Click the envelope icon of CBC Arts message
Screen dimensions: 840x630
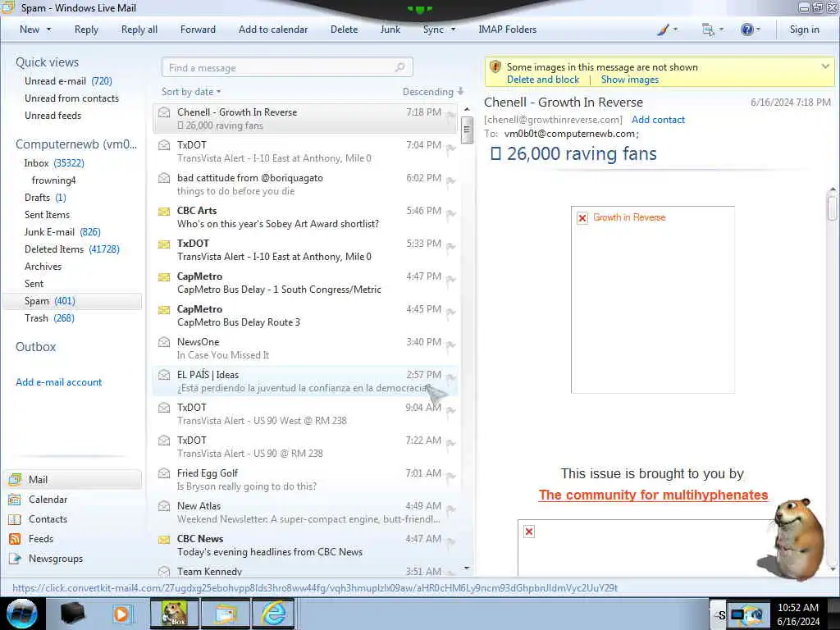[164, 212]
